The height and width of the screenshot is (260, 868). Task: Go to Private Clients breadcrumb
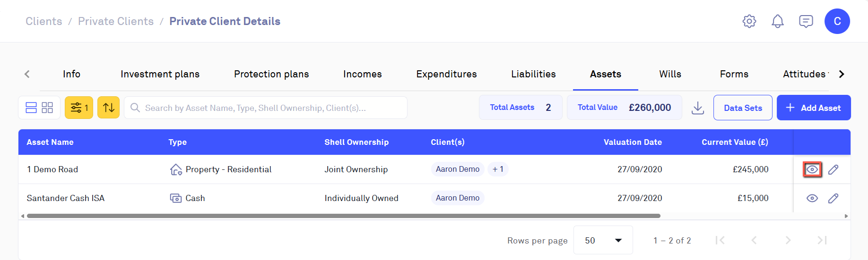pyautogui.click(x=116, y=21)
